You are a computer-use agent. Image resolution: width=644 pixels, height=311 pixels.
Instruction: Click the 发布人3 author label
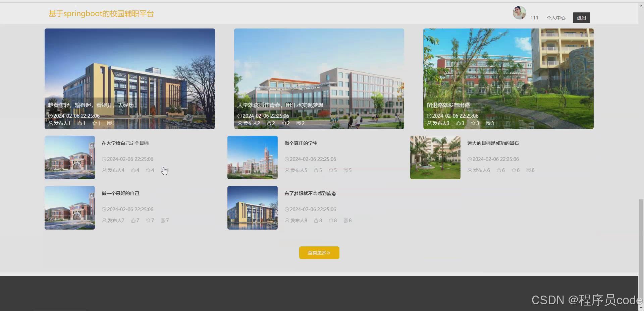pos(441,123)
